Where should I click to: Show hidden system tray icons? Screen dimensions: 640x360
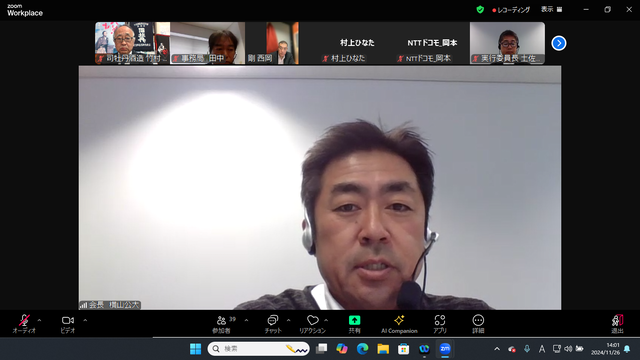click(497, 349)
